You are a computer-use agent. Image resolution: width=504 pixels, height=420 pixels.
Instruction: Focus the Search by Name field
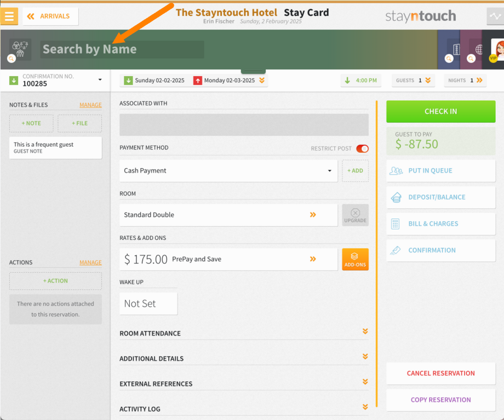pyautogui.click(x=122, y=49)
